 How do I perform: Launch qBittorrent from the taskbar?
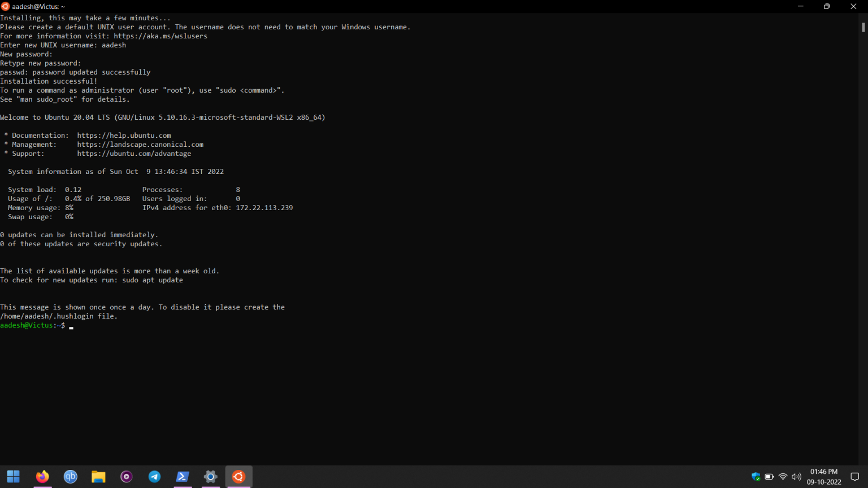pos(70,477)
